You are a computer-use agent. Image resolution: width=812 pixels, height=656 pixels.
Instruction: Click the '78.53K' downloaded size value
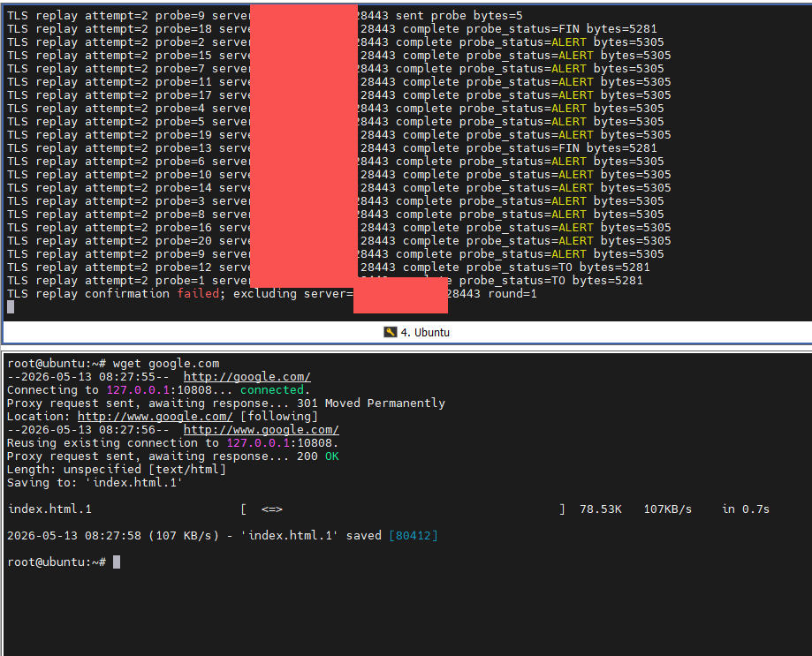[600, 509]
